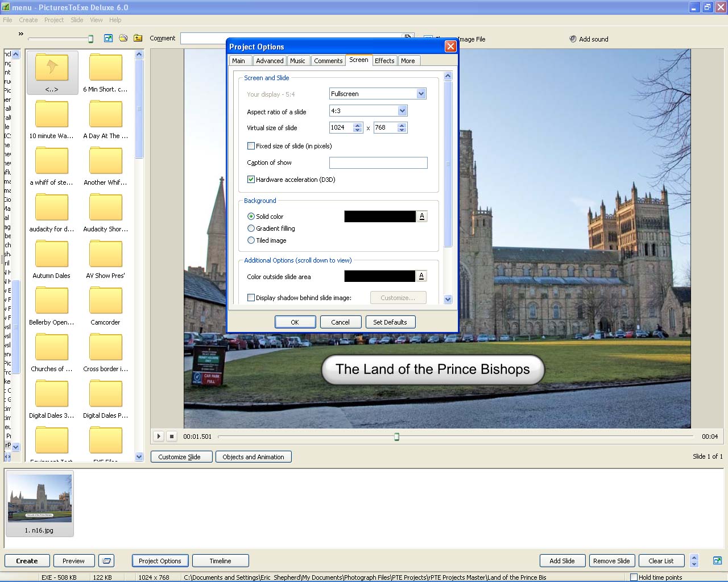Increase virtual slide width with up arrow

tap(357, 125)
